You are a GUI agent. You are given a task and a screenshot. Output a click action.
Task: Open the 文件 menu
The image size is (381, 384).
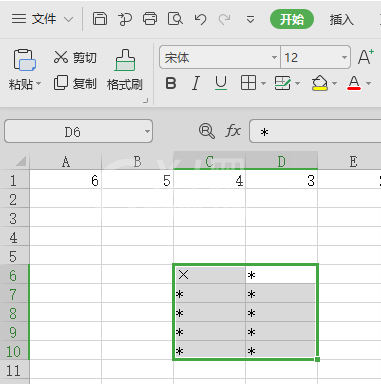tap(43, 19)
